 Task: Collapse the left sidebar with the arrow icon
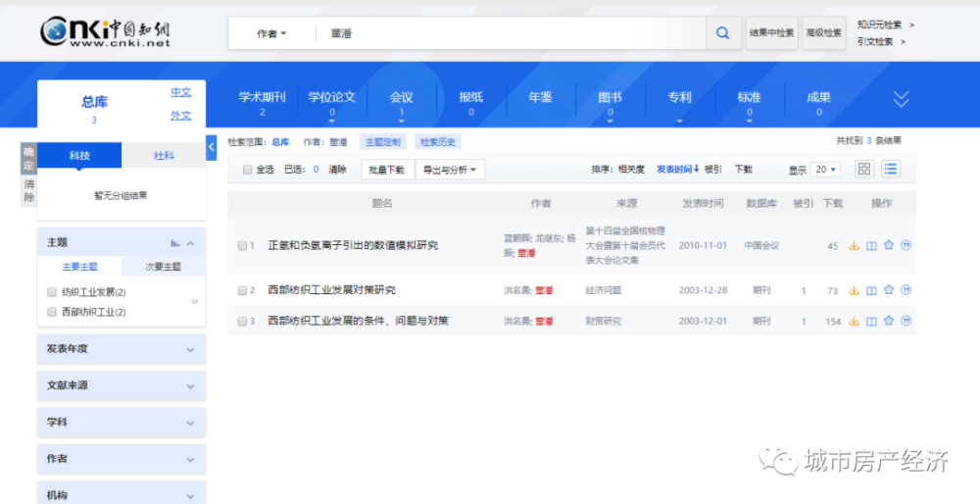pos(212,147)
